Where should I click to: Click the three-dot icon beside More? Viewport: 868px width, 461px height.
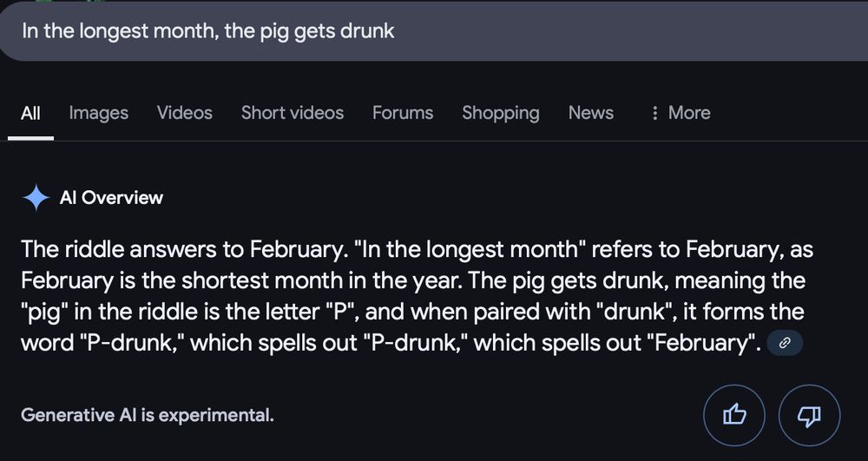[x=654, y=113]
